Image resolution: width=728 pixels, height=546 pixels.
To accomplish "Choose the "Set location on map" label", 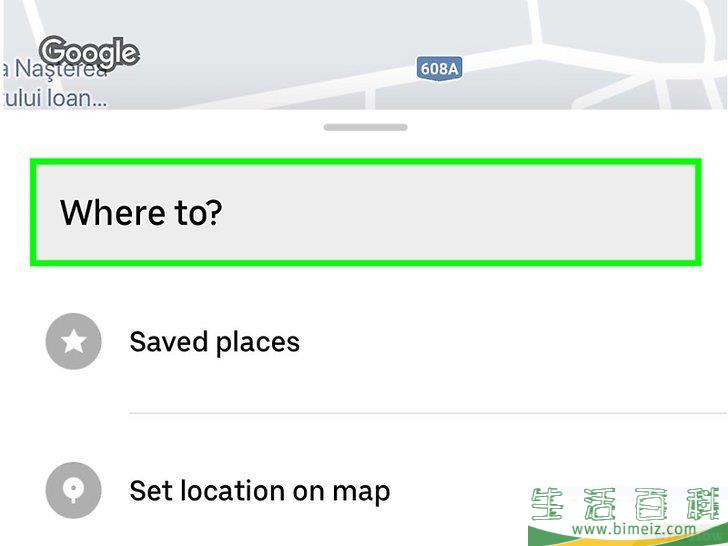I will (x=259, y=491).
